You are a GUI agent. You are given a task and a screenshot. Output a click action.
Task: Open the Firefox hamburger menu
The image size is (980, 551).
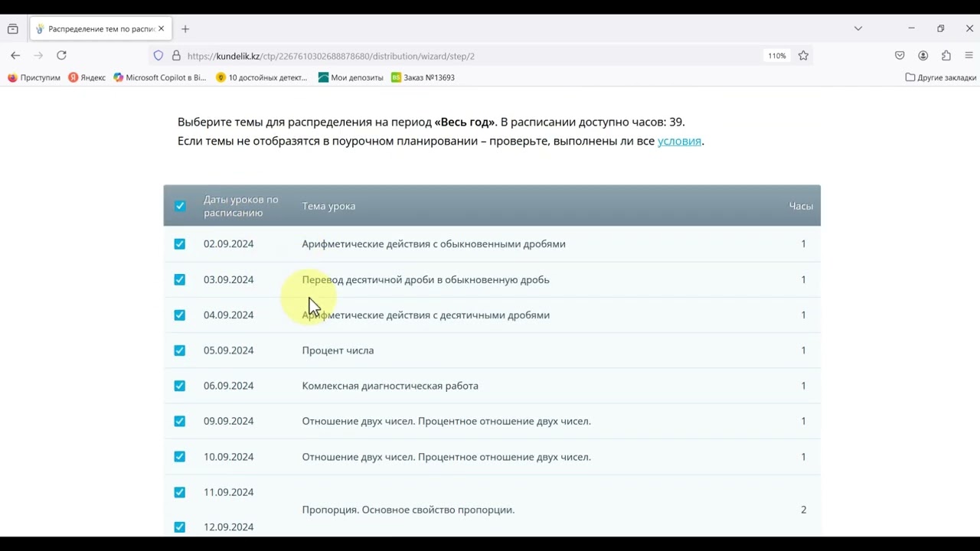point(969,56)
